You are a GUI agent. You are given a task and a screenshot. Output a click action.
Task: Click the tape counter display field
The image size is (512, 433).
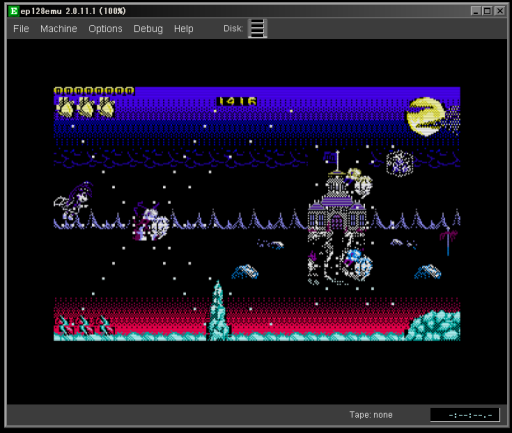coord(465,415)
